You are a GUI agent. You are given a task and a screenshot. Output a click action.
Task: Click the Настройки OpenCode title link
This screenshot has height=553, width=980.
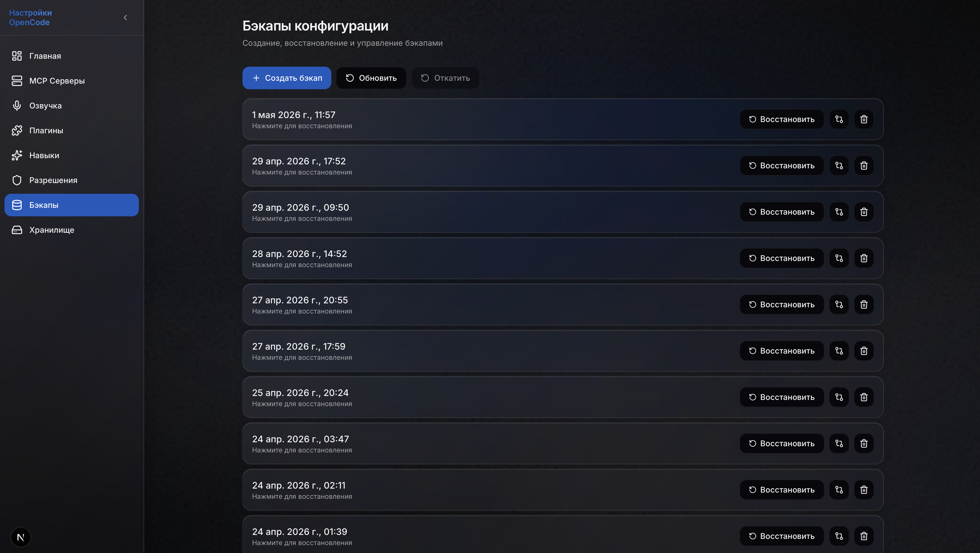coord(30,18)
